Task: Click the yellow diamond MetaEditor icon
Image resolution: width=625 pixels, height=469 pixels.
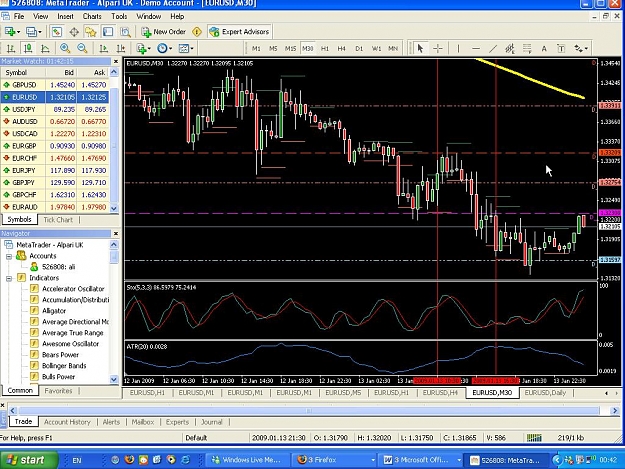Action: coord(197,31)
